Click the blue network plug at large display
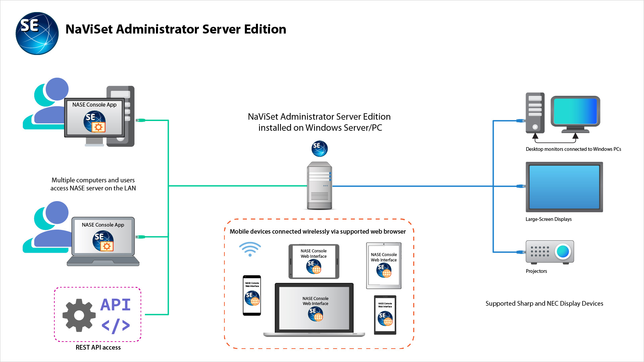This screenshot has height=362, width=644. (x=521, y=186)
